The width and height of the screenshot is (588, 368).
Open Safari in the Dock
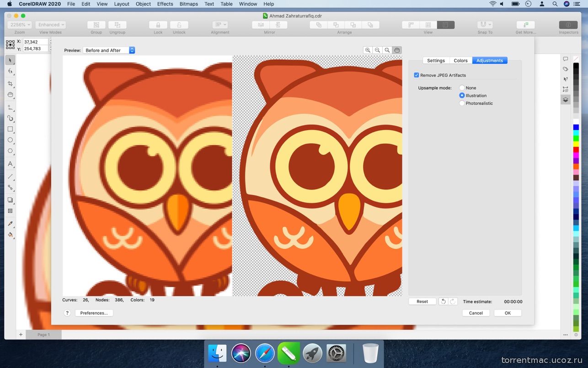pos(265,353)
